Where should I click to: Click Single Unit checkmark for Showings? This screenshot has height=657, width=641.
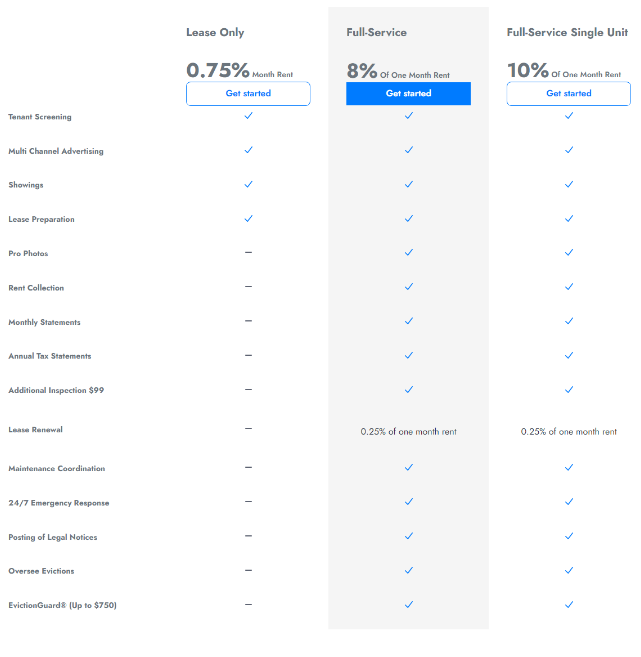(x=568, y=184)
